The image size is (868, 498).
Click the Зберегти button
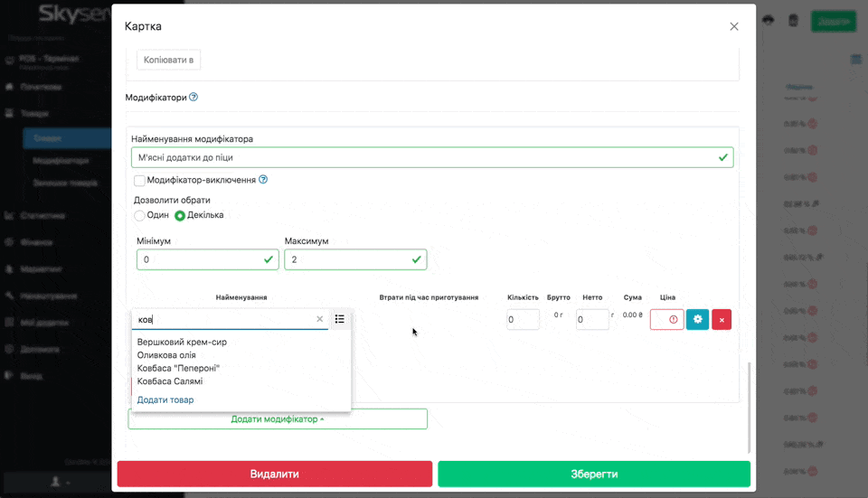tap(593, 474)
